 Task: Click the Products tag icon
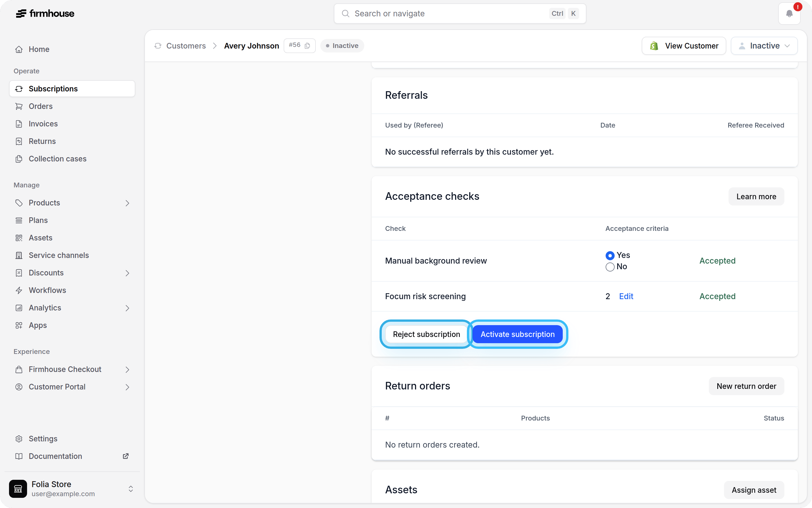tap(19, 203)
